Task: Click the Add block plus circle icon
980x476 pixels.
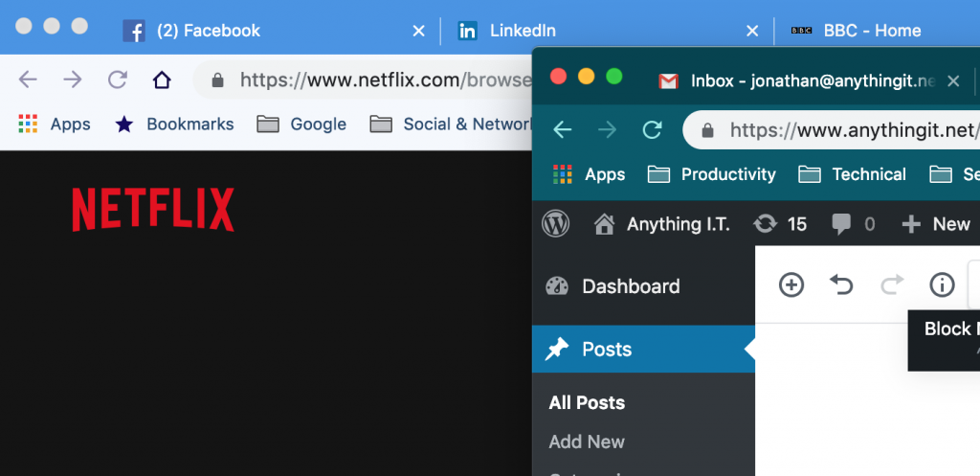Action: click(x=791, y=285)
